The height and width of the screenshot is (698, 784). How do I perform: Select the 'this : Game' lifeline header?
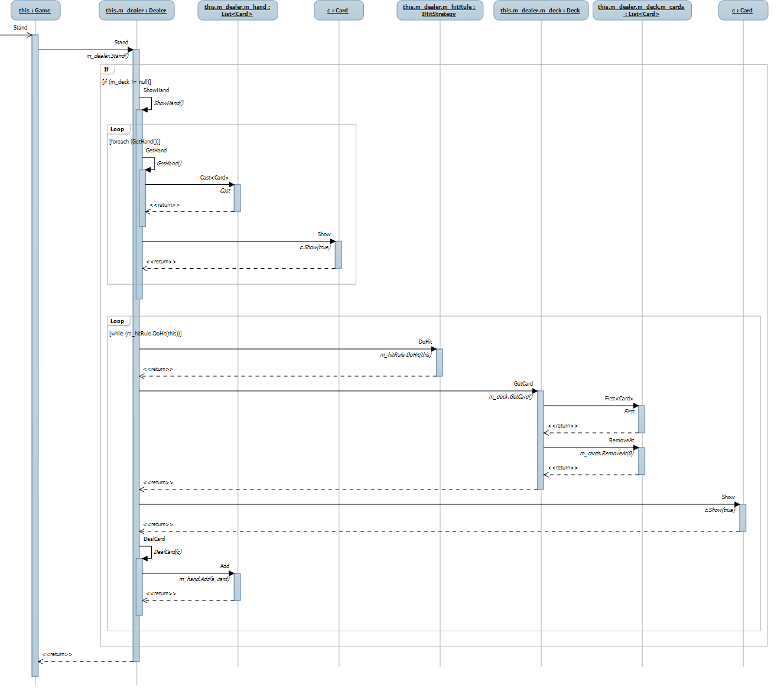tap(35, 11)
